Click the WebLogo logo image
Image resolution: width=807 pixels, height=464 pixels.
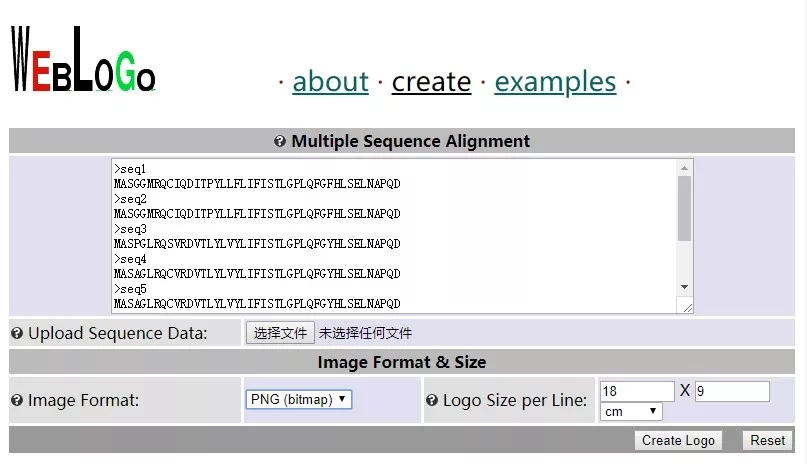point(83,59)
